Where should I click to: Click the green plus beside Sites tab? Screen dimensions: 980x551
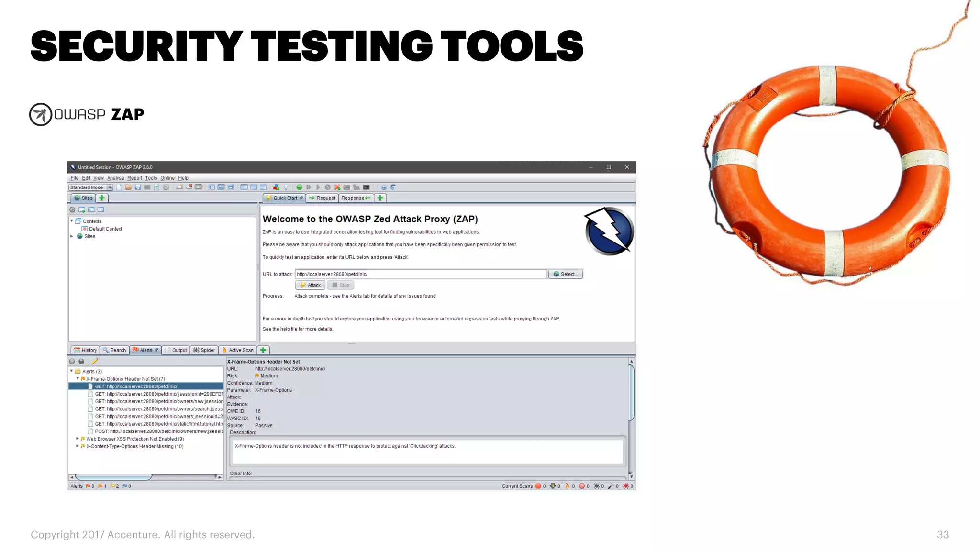(x=102, y=198)
